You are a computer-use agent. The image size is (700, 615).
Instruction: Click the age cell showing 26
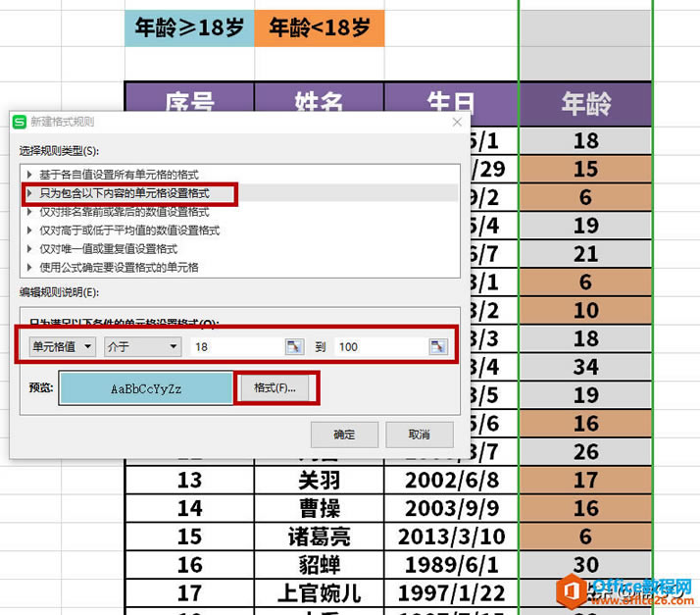585,452
